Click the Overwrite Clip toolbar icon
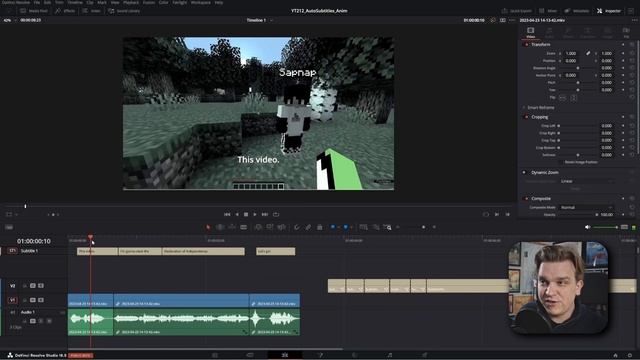640x360 pixels. coord(270,227)
